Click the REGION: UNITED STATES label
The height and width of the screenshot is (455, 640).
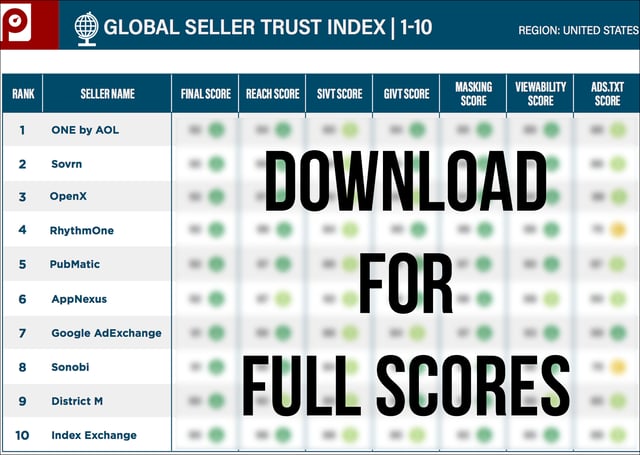(x=578, y=31)
